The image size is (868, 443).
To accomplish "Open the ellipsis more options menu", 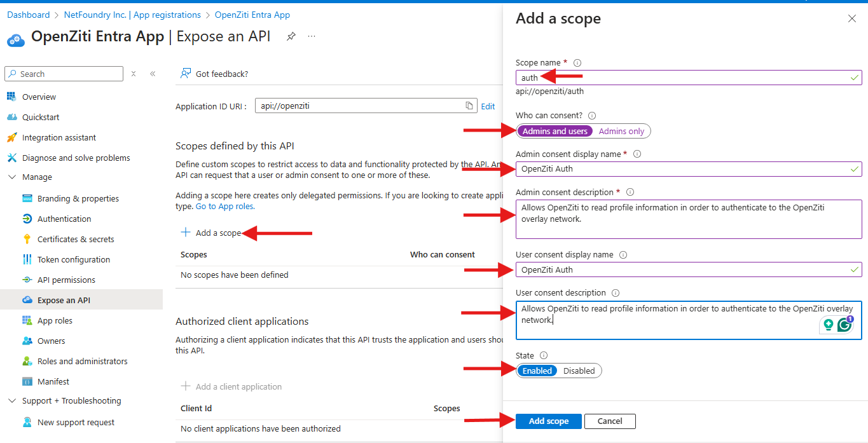I will (312, 37).
